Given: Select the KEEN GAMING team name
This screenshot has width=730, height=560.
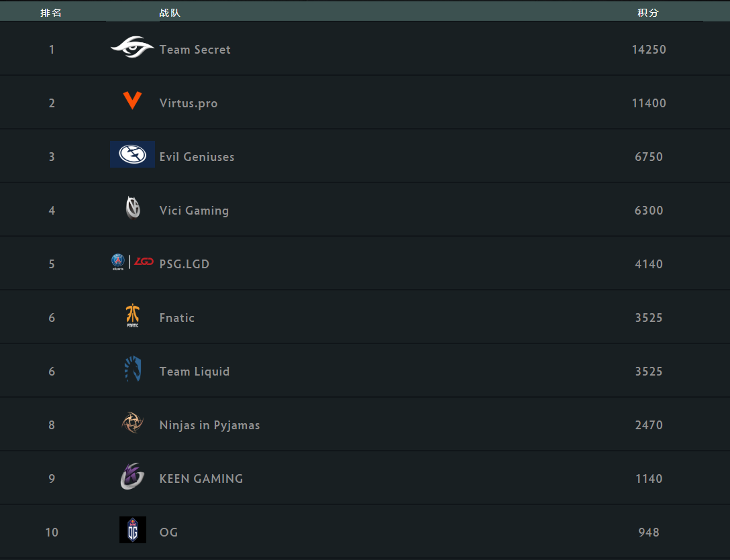Looking at the screenshot, I should point(201,479).
